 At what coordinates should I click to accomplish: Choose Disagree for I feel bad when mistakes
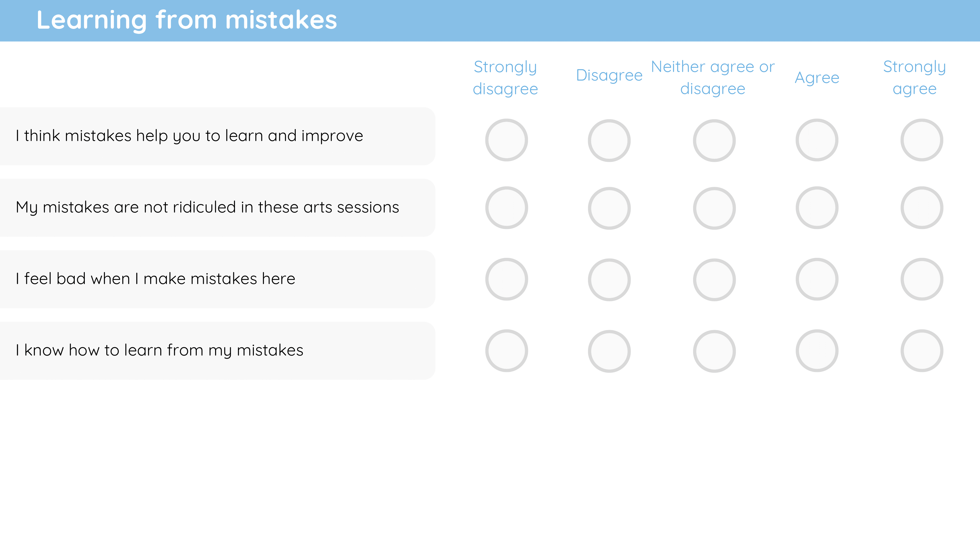pyautogui.click(x=609, y=280)
